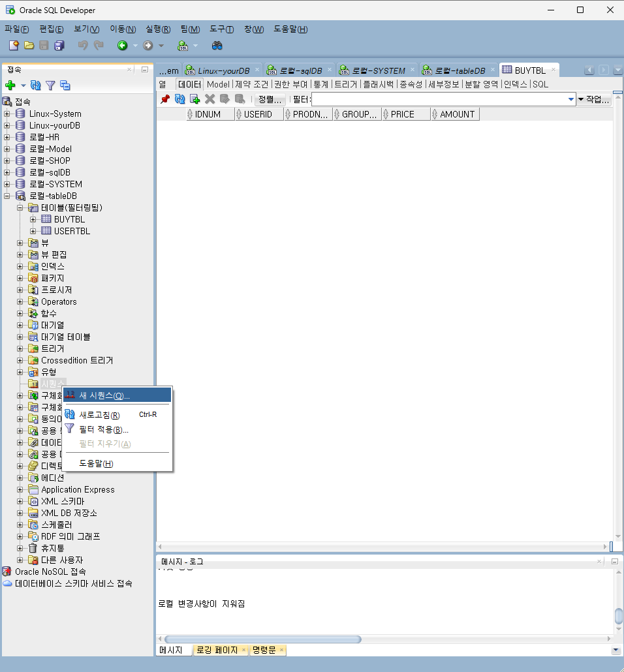Image resolution: width=624 pixels, height=672 pixels.
Task: Expand the Application Express node
Action: [x=20, y=489]
